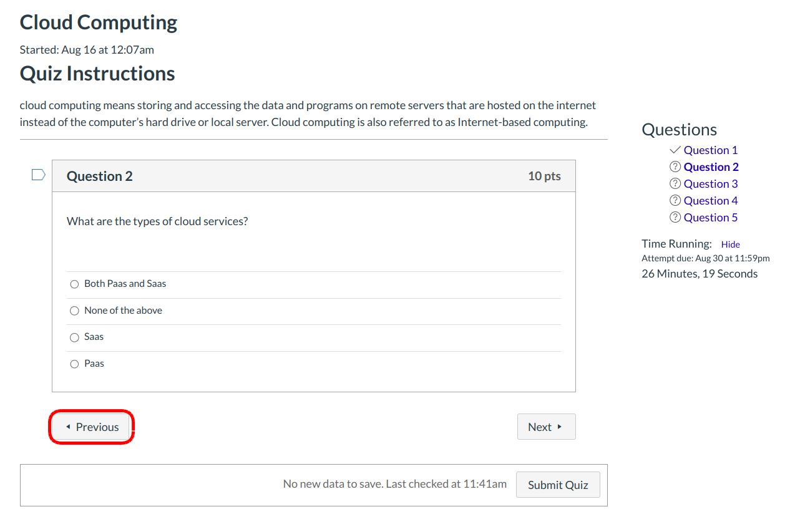This screenshot has width=785, height=532.
Task: Choose the "None of the above" radio option
Action: click(x=74, y=311)
